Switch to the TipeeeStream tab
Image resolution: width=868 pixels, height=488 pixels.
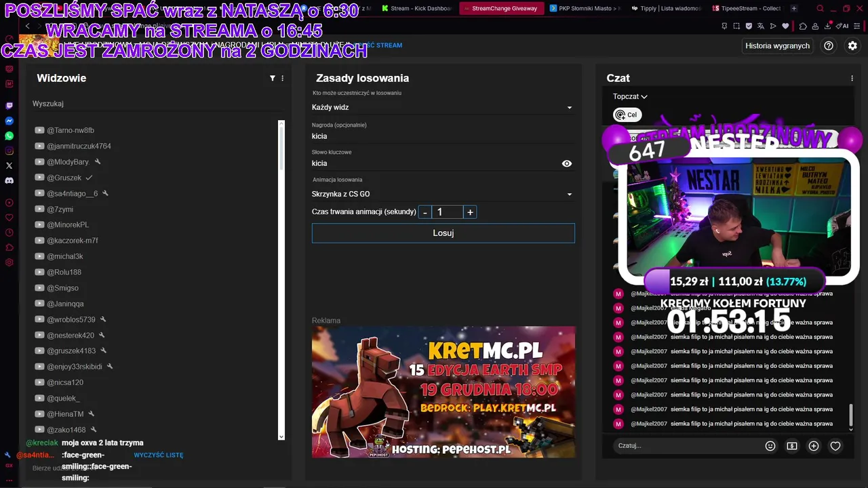746,8
